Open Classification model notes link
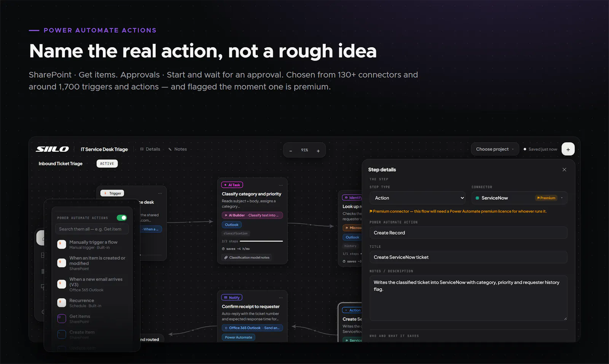 point(247,258)
